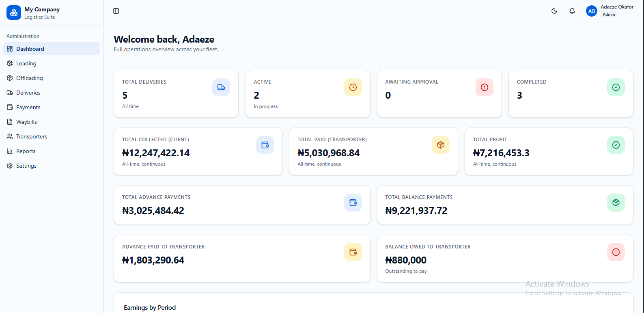Click the ₦9,221,937.72 balance payments value

416,211
